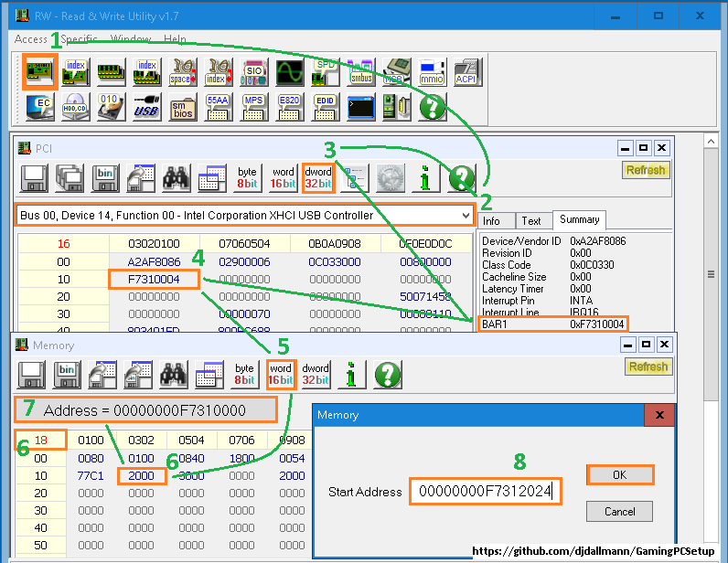The width and height of the screenshot is (728, 563).
Task: Open the Access menu
Action: 30,39
